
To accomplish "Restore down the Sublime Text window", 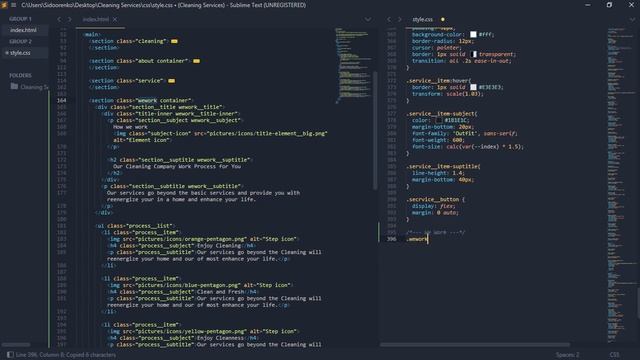I will tap(609, 5).
